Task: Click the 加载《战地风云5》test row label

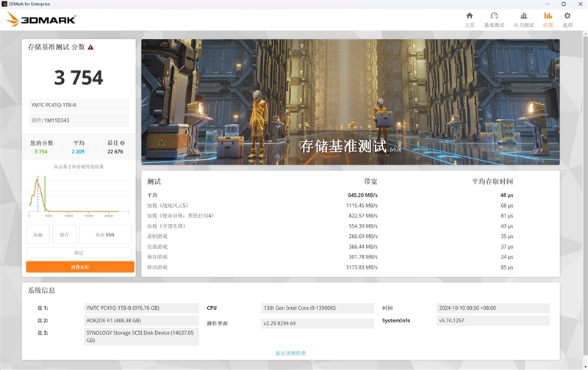Action: pyautogui.click(x=168, y=206)
